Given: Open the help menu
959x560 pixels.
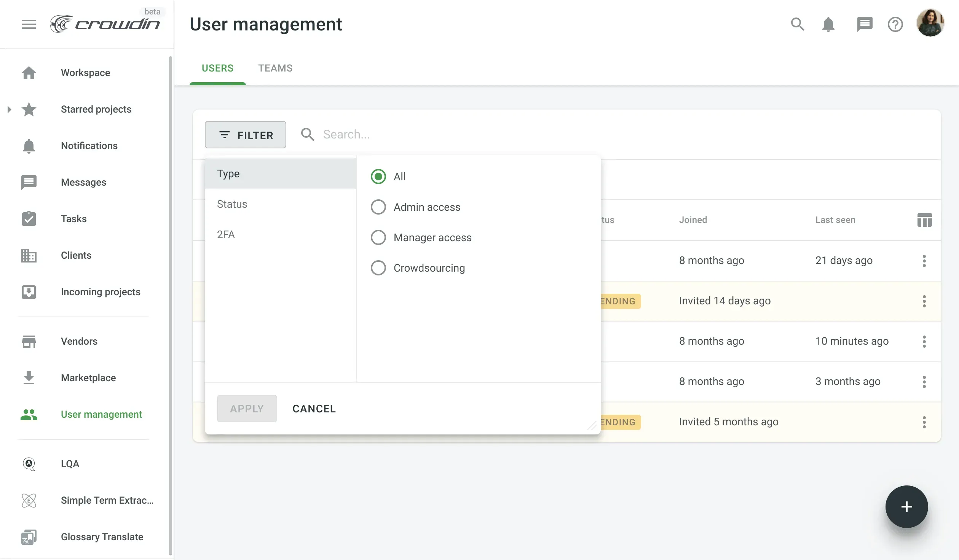Looking at the screenshot, I should [895, 24].
